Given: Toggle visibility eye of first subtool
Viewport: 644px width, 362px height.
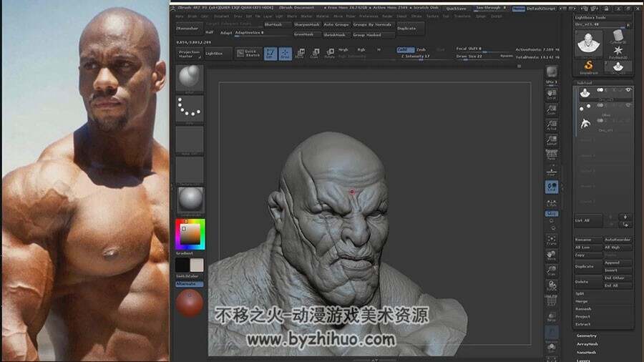Looking at the screenshot, I should 628,90.
